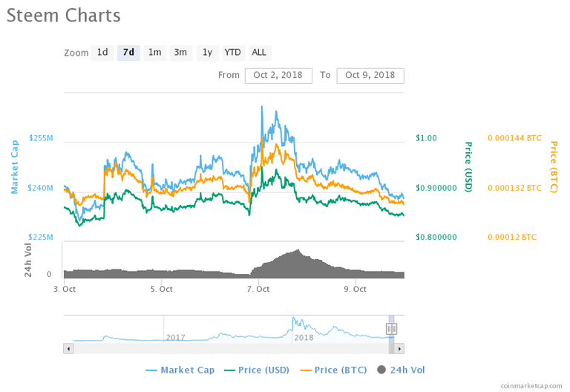Click the navigator chart near 2017
The width and height of the screenshot is (570, 392).
click(x=176, y=338)
